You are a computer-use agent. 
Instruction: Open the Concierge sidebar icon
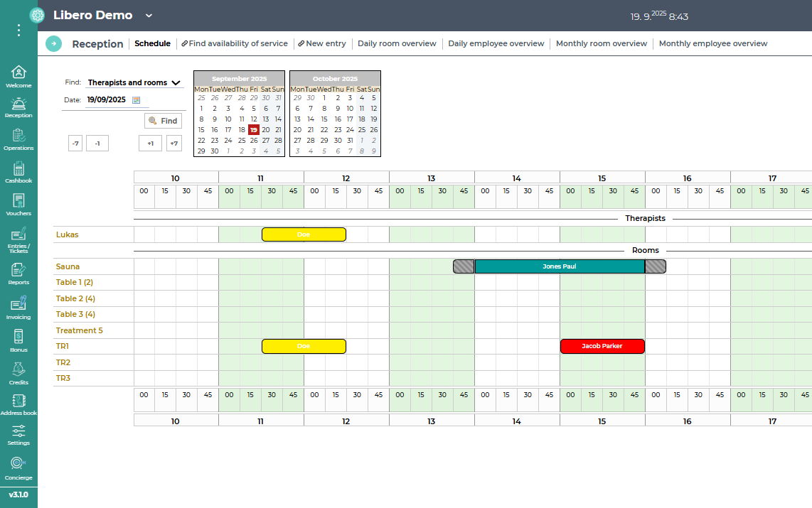point(18,469)
